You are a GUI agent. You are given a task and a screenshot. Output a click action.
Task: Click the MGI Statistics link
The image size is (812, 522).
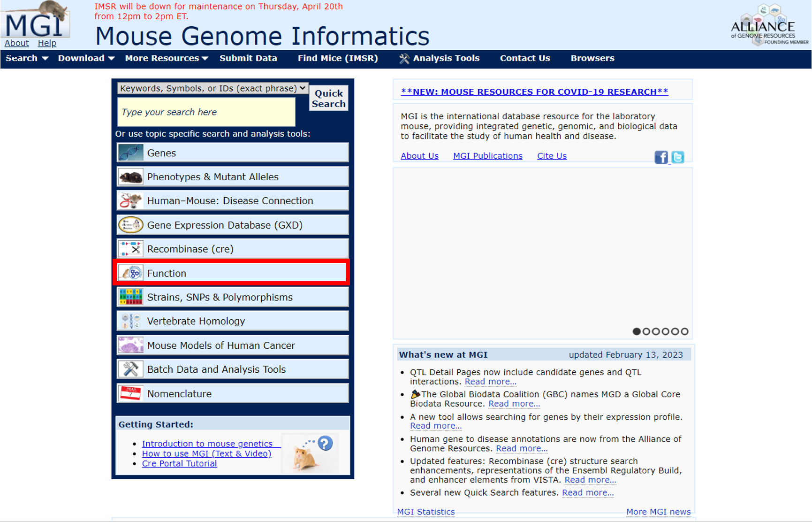426,512
